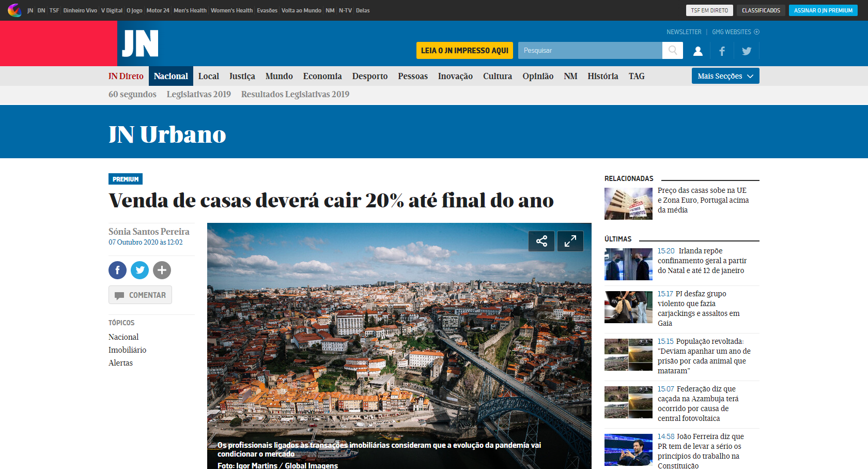Open the GMG Websites expander
Screen dimensions: 868x469
736,32
